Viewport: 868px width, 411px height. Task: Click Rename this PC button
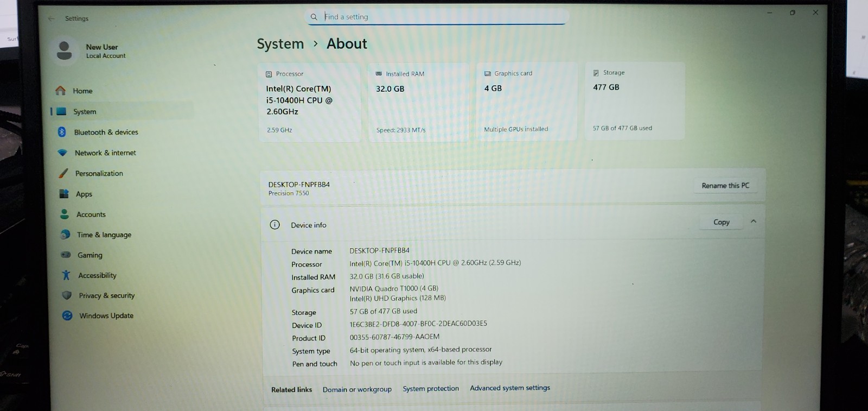pyautogui.click(x=725, y=186)
